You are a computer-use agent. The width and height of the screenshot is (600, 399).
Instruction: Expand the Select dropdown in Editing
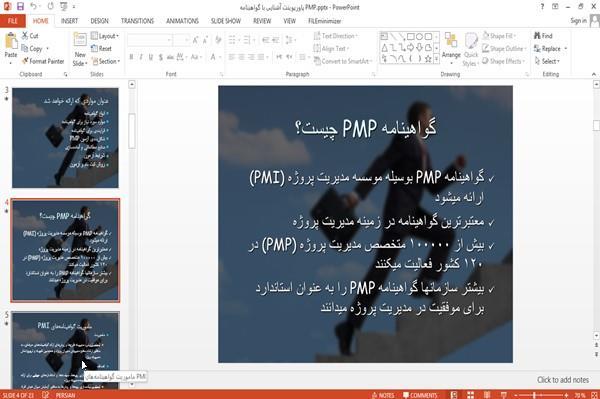point(547,61)
